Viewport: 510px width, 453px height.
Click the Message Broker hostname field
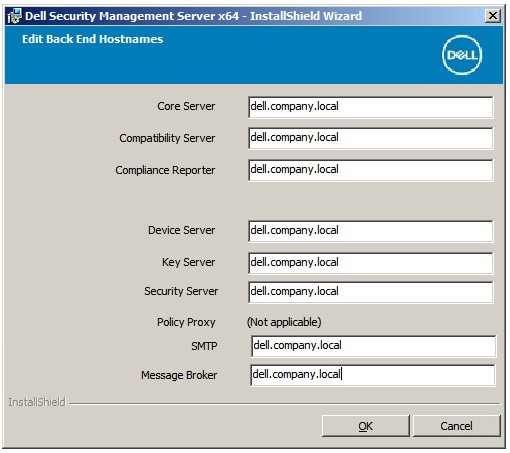(372, 375)
